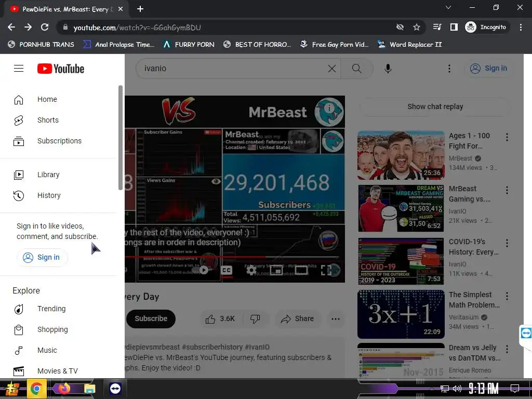The height and width of the screenshot is (399, 532).
Task: Open Word Replacer II bookmark
Action: 410,45
